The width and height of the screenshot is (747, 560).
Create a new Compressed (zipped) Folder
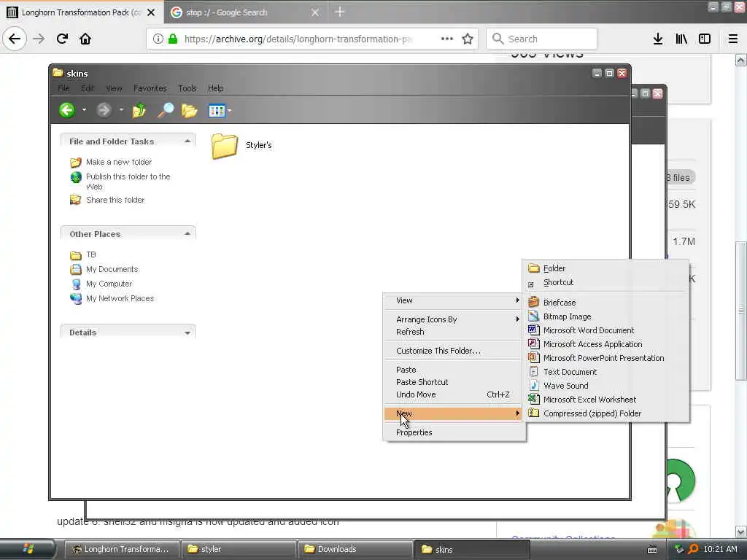(x=606, y=413)
